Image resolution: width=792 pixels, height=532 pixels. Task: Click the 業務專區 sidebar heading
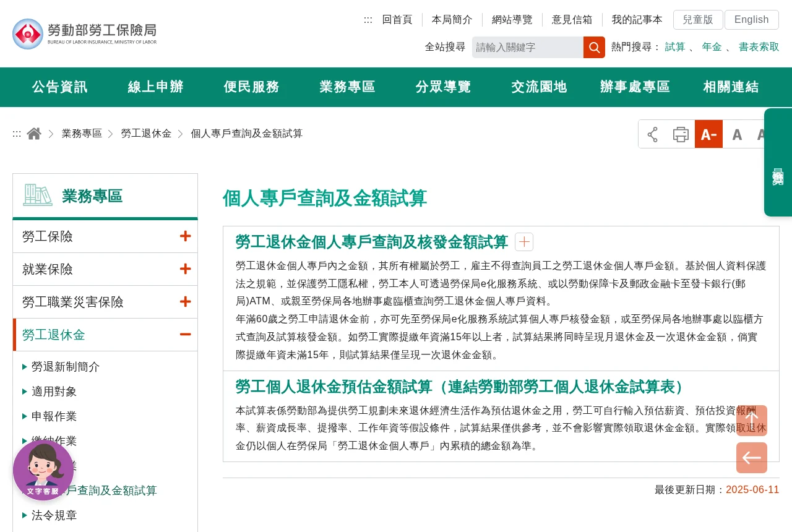[92, 196]
